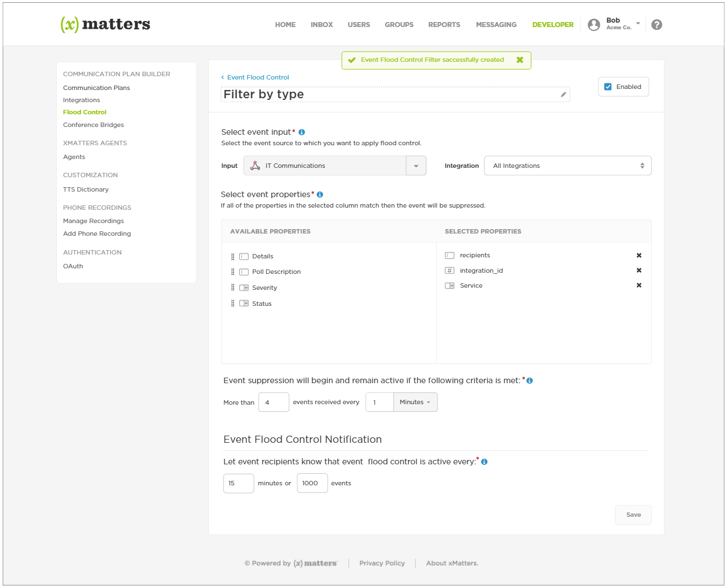
Task: Open OAuth in sidebar
Action: coord(73,266)
